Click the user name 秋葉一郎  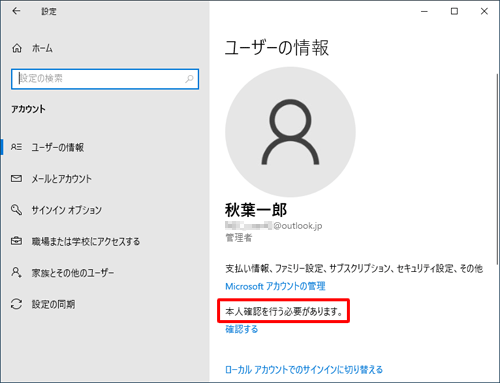256,210
